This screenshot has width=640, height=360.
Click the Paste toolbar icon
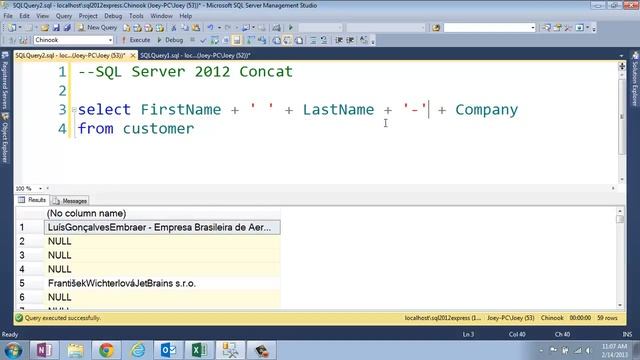coord(196,27)
